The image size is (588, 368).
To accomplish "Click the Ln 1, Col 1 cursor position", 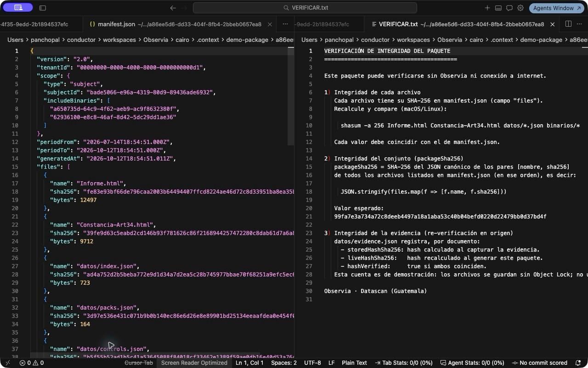I will [249, 363].
